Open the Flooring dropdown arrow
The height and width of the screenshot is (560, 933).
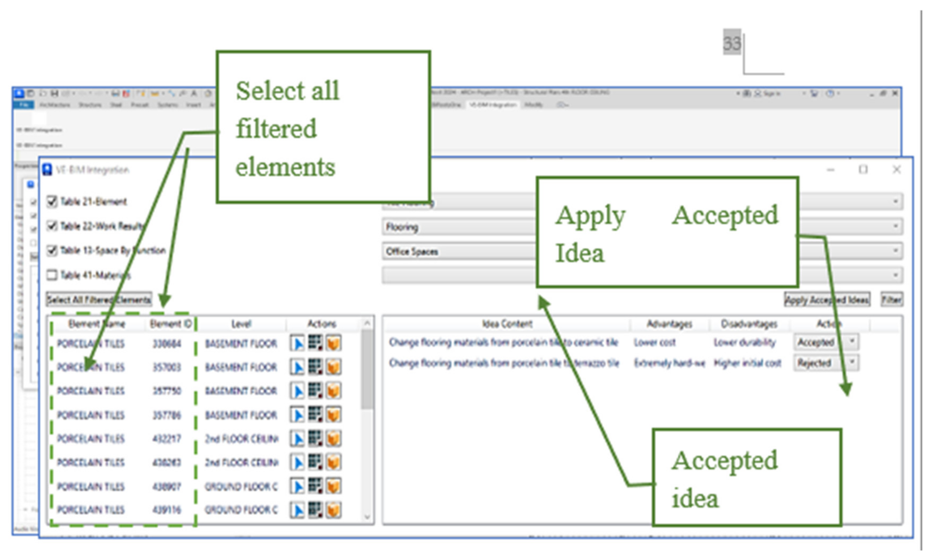point(895,226)
